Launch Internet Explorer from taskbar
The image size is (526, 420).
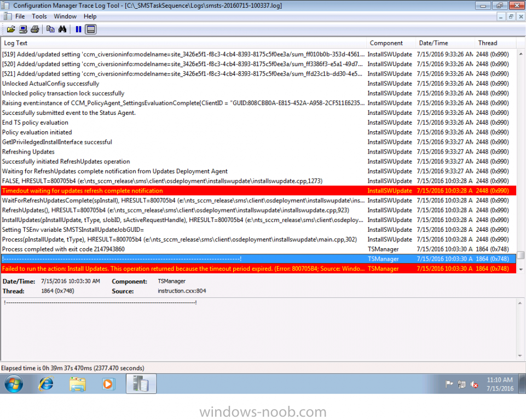pyautogui.click(x=46, y=384)
